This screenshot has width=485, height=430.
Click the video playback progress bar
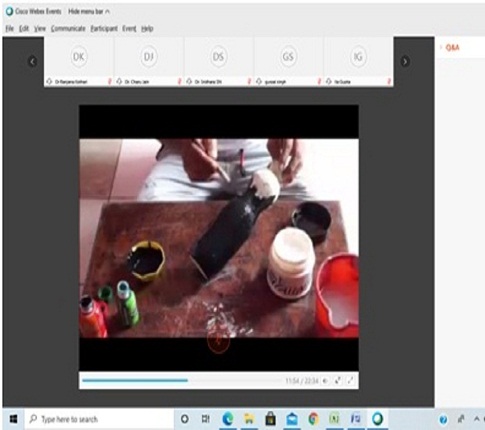182,380
